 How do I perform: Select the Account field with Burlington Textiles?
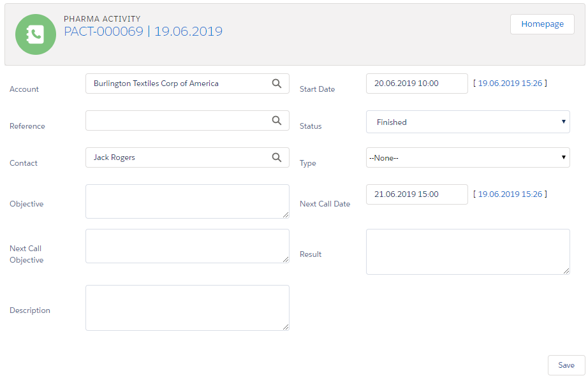179,84
